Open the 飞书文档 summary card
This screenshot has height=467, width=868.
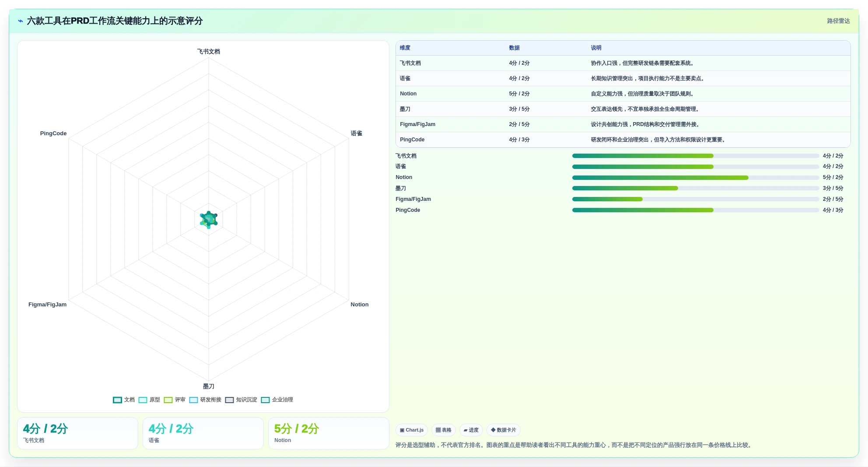pos(77,433)
